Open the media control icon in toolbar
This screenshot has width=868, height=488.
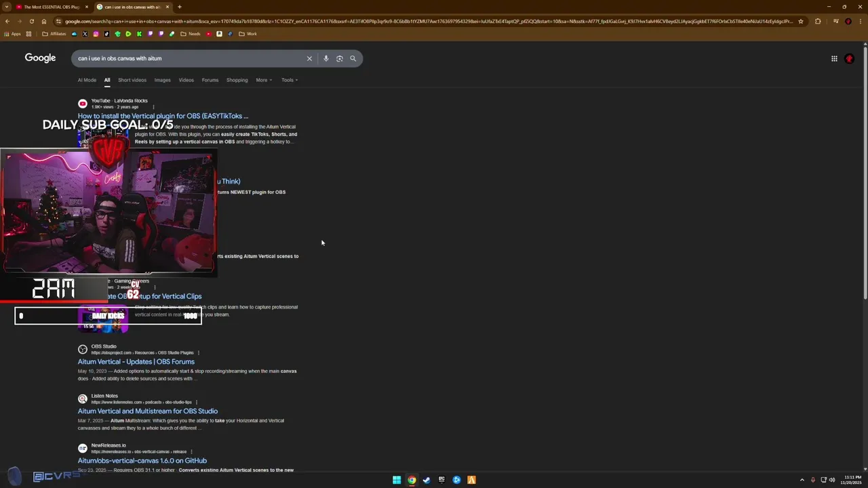click(x=836, y=21)
